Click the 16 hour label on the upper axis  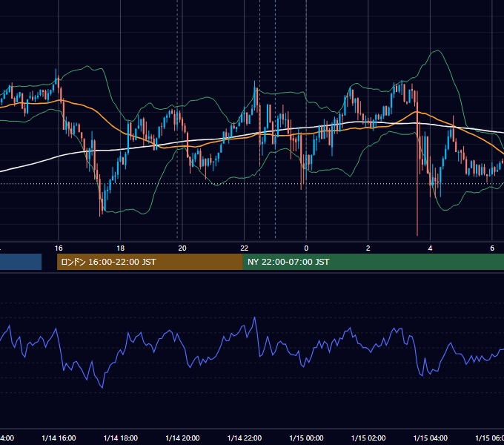[59, 248]
